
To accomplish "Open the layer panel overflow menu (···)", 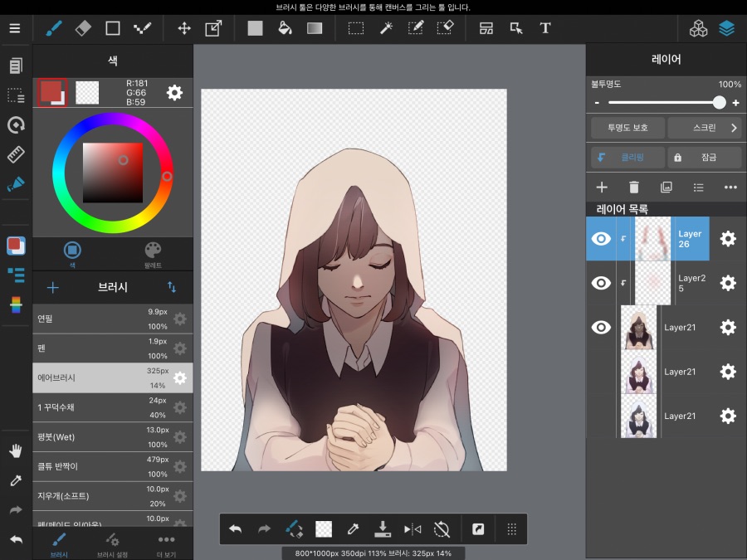I will 730,187.
